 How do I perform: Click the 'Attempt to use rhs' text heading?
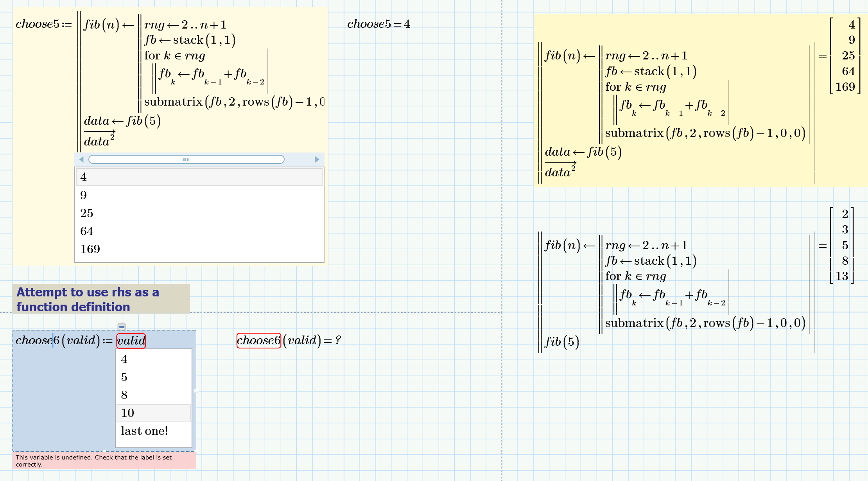(88, 299)
